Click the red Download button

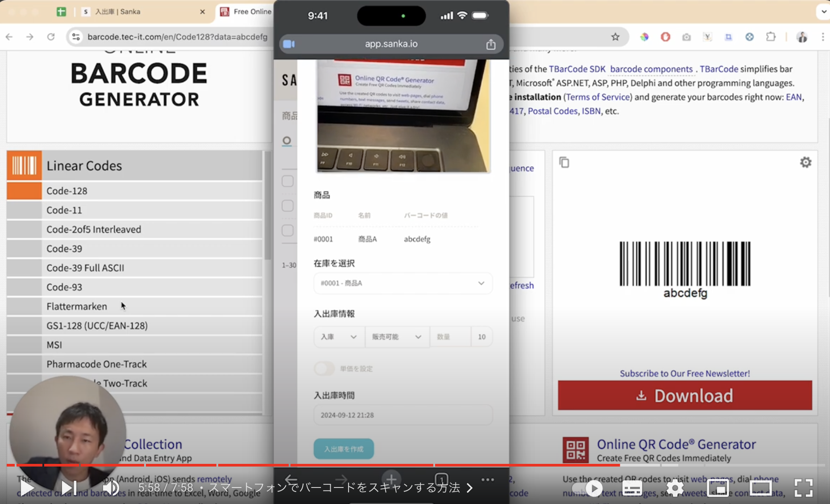[685, 396]
